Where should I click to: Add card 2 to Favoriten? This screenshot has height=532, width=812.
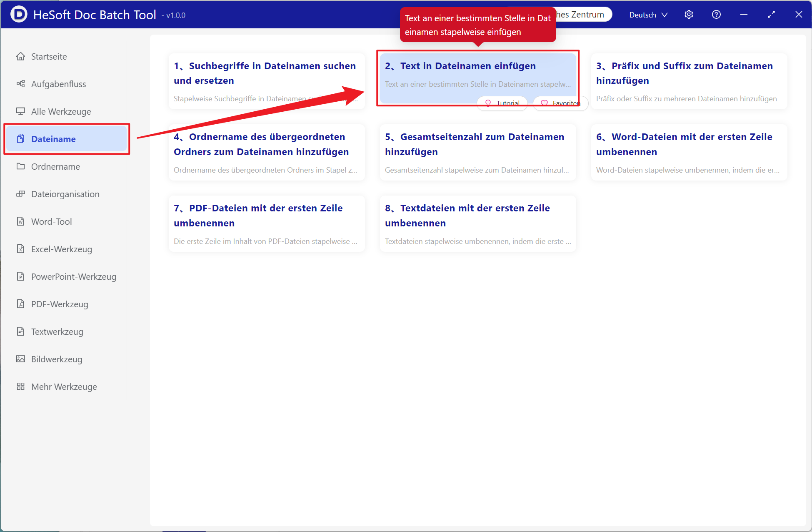[560, 103]
